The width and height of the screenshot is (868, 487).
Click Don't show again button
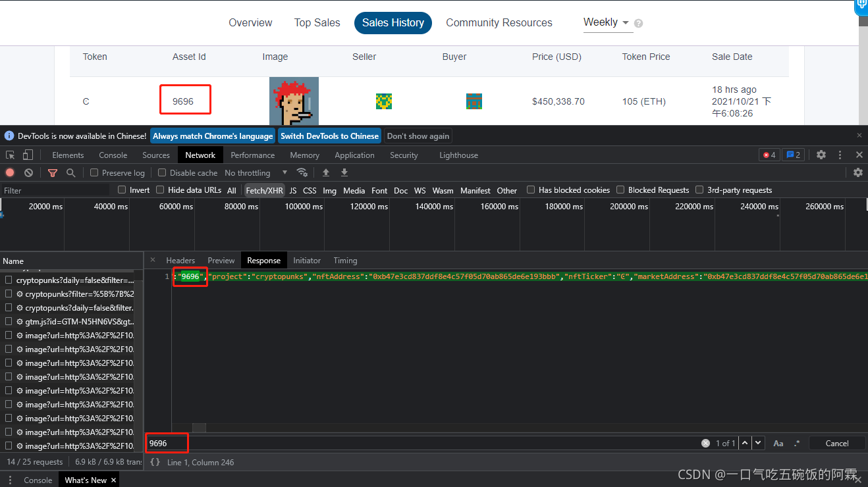click(418, 136)
